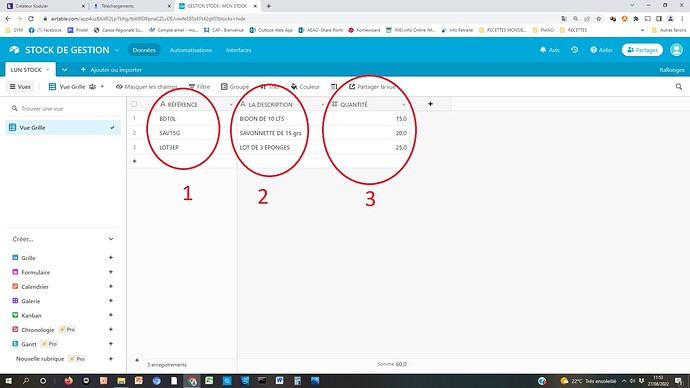Click the Partager button
Screen dimensions: 690x388
tap(642, 50)
